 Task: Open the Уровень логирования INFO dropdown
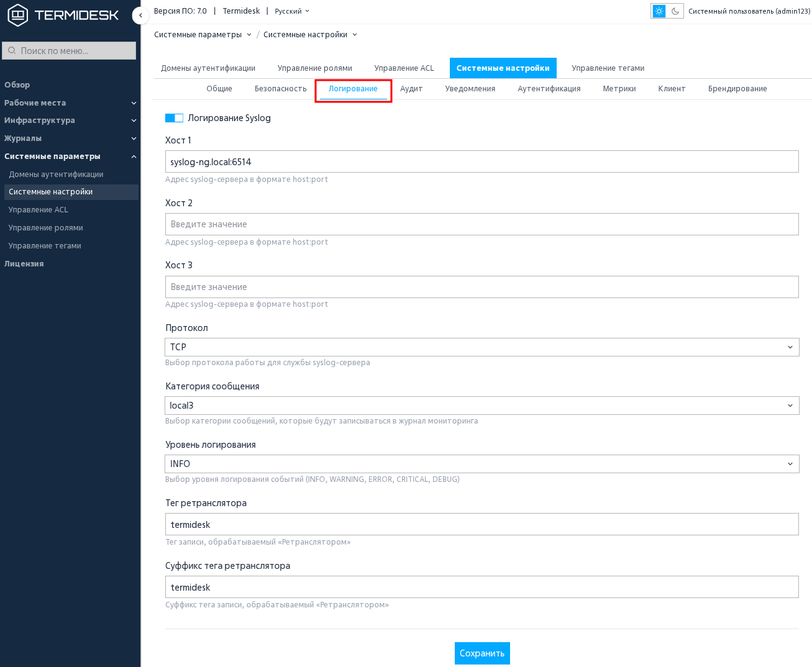coord(482,464)
